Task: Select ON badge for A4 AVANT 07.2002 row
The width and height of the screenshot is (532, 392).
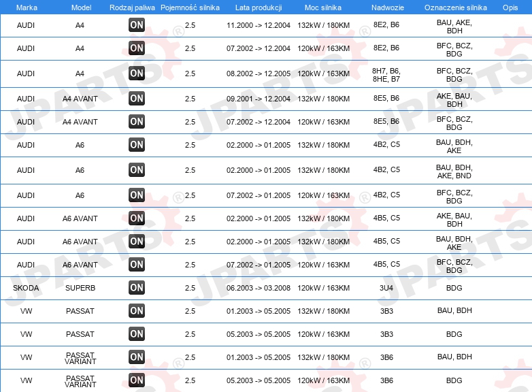Action: (x=137, y=122)
